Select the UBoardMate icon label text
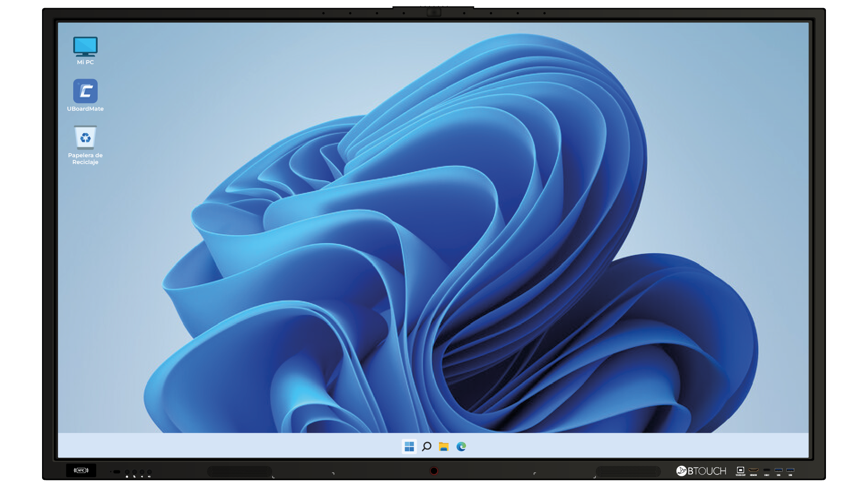The height and width of the screenshot is (488, 868). point(85,109)
